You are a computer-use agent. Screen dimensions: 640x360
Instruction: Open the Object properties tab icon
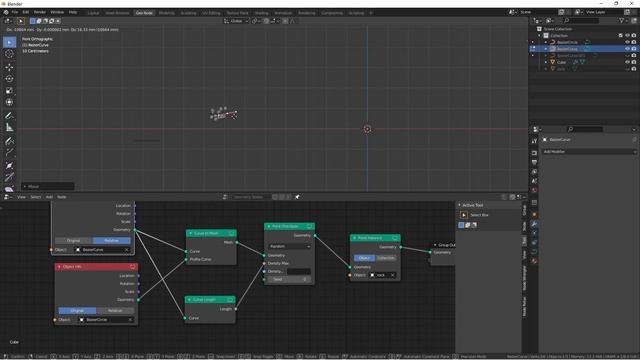coord(534,215)
